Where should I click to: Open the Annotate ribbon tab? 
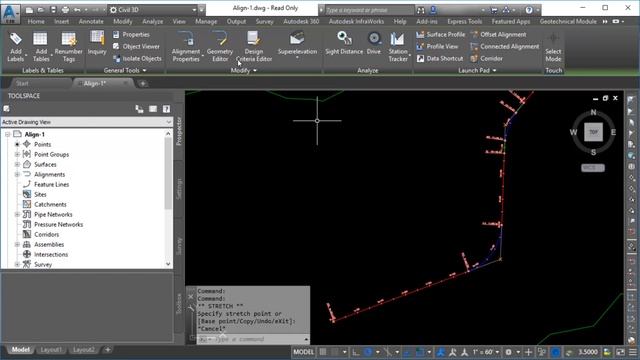(91, 21)
